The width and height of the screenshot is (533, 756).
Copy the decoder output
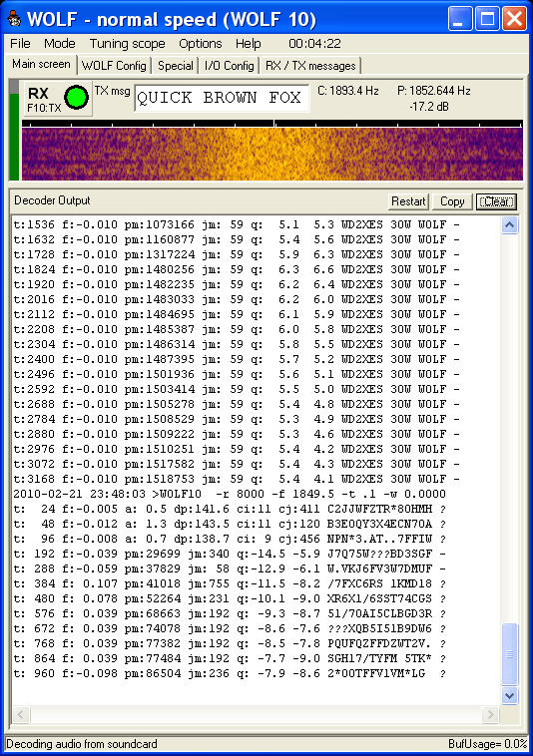452,201
